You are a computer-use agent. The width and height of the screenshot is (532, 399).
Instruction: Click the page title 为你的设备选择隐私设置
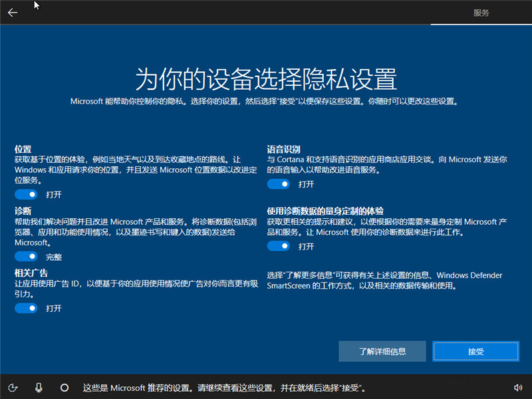coord(266,78)
